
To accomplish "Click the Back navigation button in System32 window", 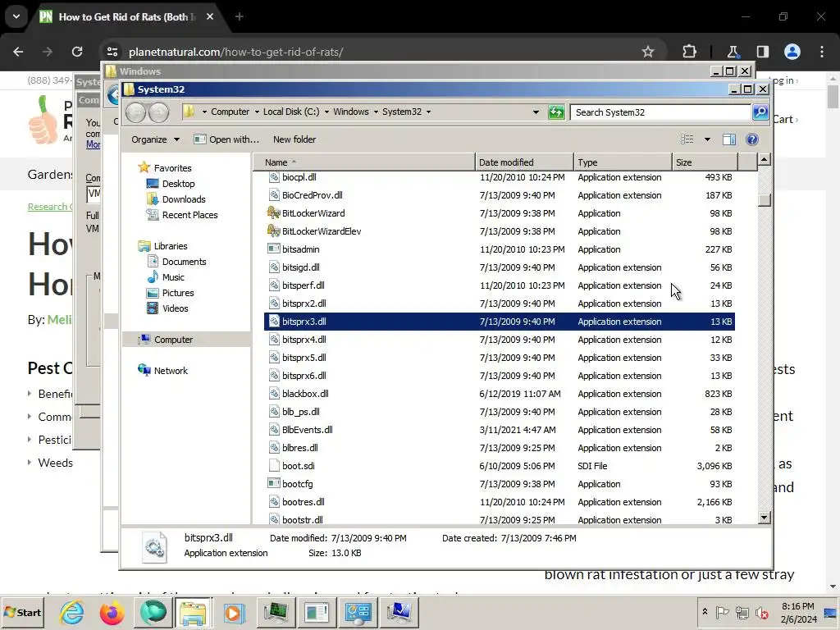I will pyautogui.click(x=135, y=112).
